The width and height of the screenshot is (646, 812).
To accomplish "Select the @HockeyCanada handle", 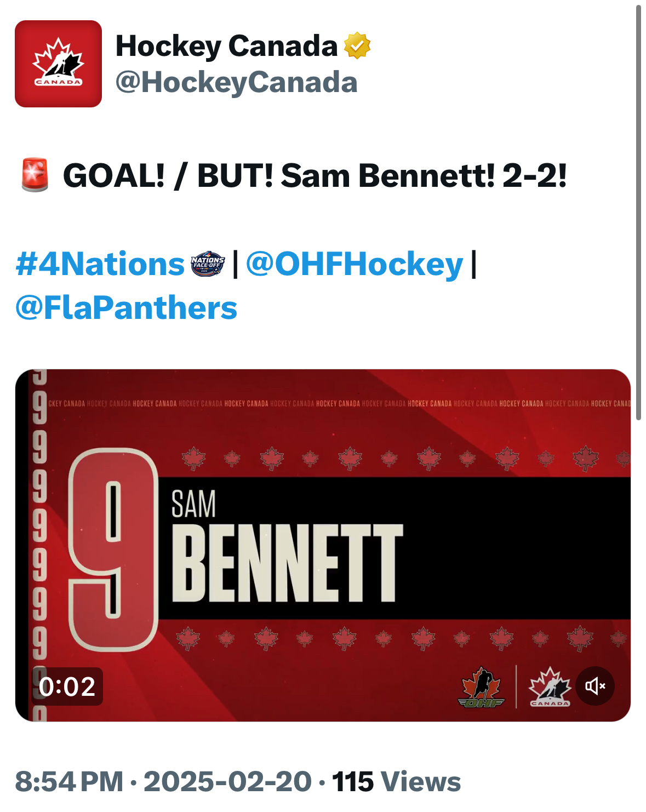I will tap(236, 82).
